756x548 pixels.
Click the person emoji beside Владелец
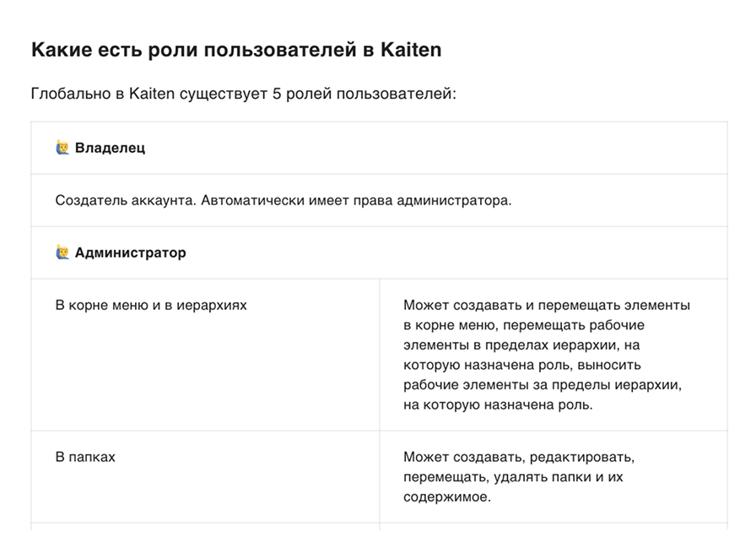62,148
